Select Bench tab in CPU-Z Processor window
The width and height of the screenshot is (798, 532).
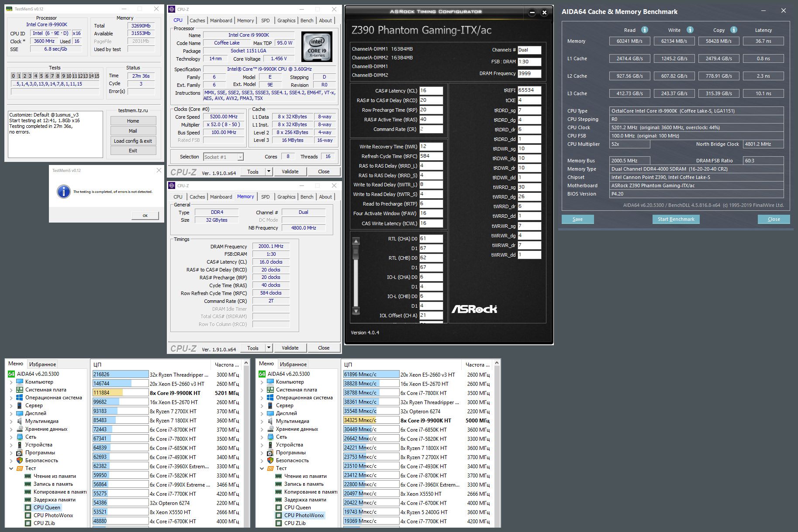tap(307, 21)
